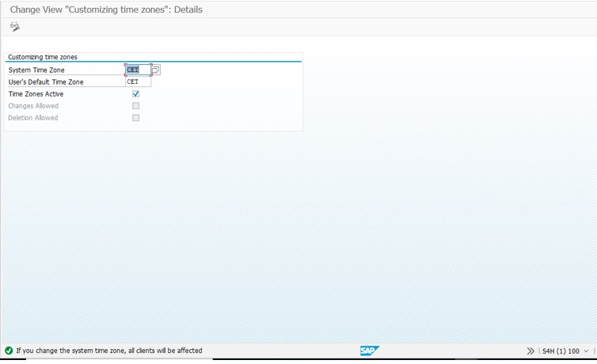Viewport: 597px width, 364px height.
Task: Click the green success status icon
Action: tap(9, 351)
